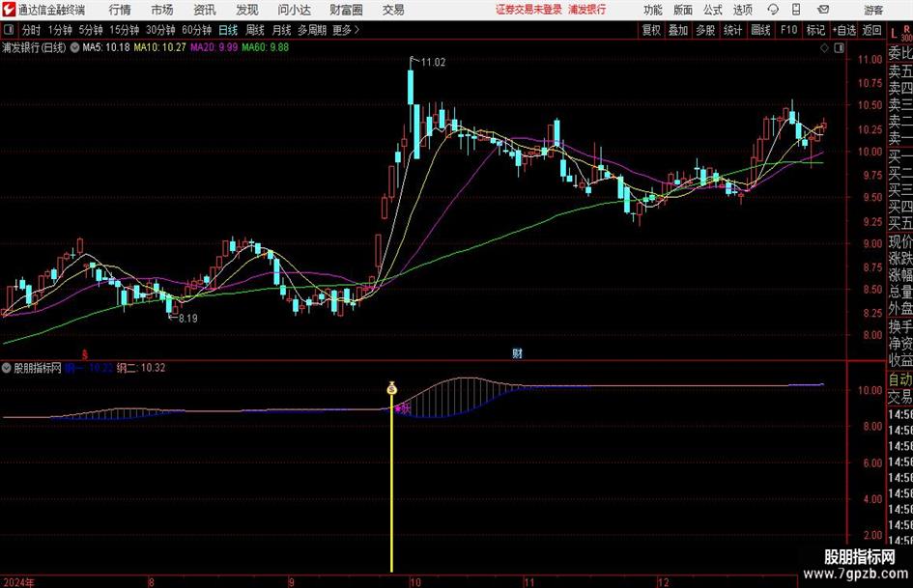This screenshot has width=913, height=588.
Task: Click the diamond icon above the chart
Action: [x=824, y=48]
